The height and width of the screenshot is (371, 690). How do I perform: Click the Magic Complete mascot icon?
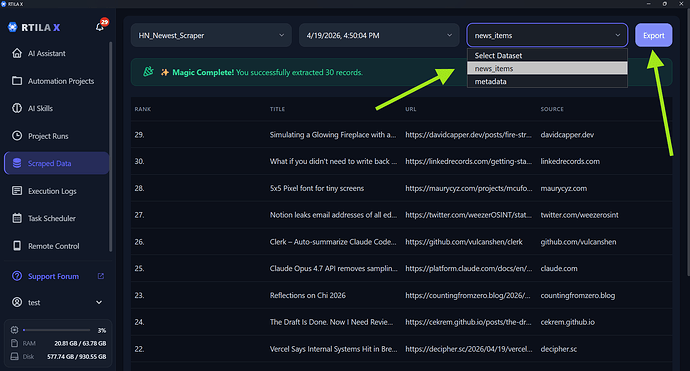(x=149, y=72)
